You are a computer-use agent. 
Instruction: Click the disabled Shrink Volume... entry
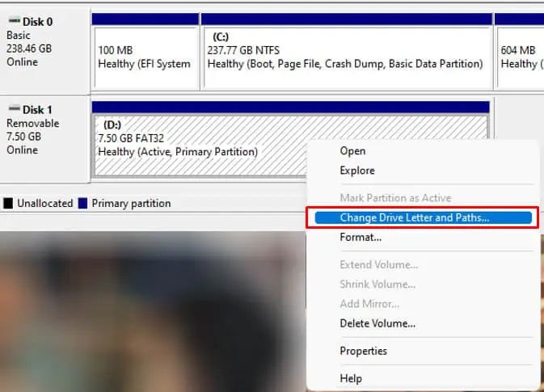click(377, 285)
